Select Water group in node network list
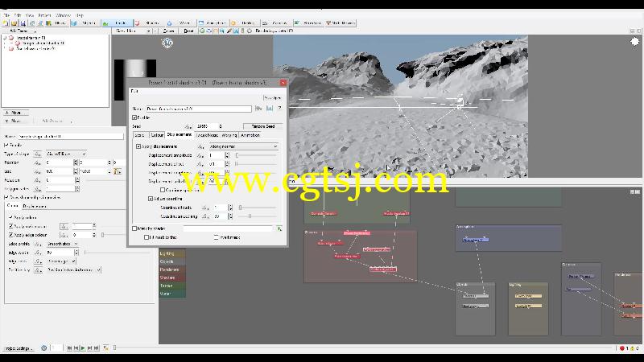Screen dimensions: 644x362 click(x=172, y=294)
